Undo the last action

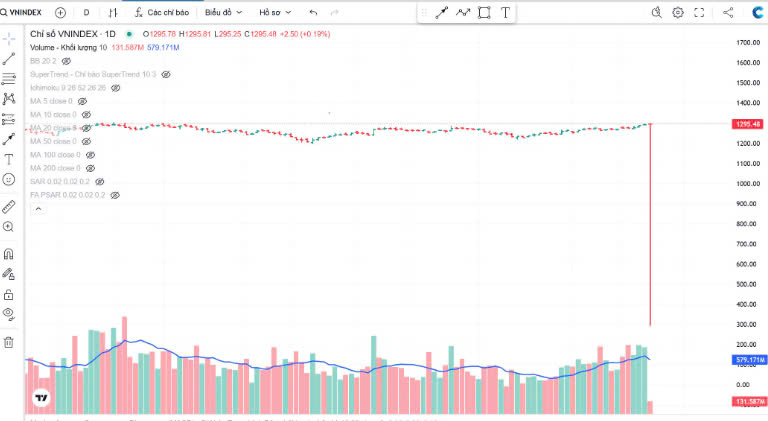[313, 13]
